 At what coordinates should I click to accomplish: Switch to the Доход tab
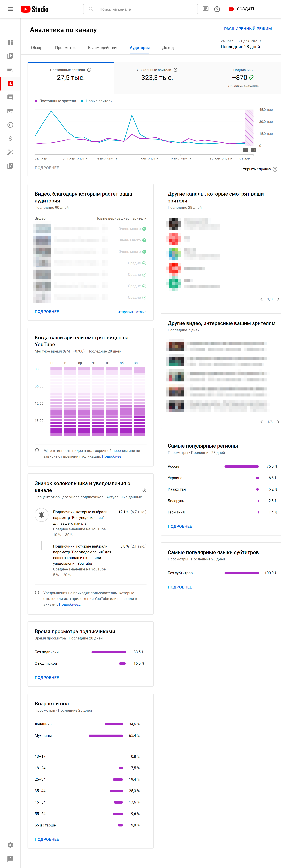[168, 48]
